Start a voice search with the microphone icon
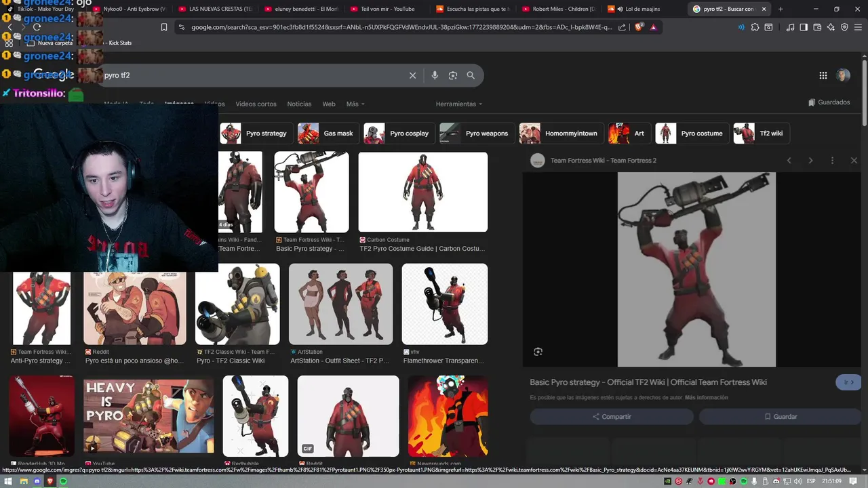 [435, 75]
